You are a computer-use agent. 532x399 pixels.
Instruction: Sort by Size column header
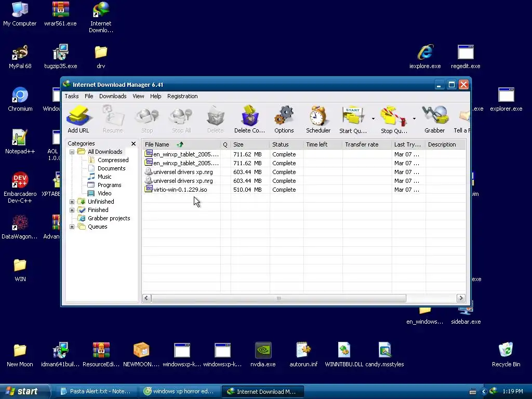tap(250, 144)
